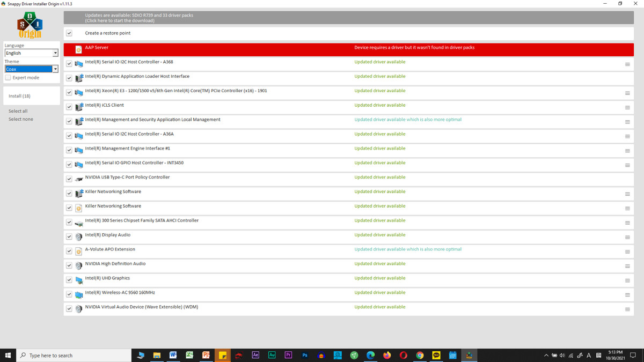Click 'Updated driver available' status for Intel Wireless-AC

pos(380,292)
